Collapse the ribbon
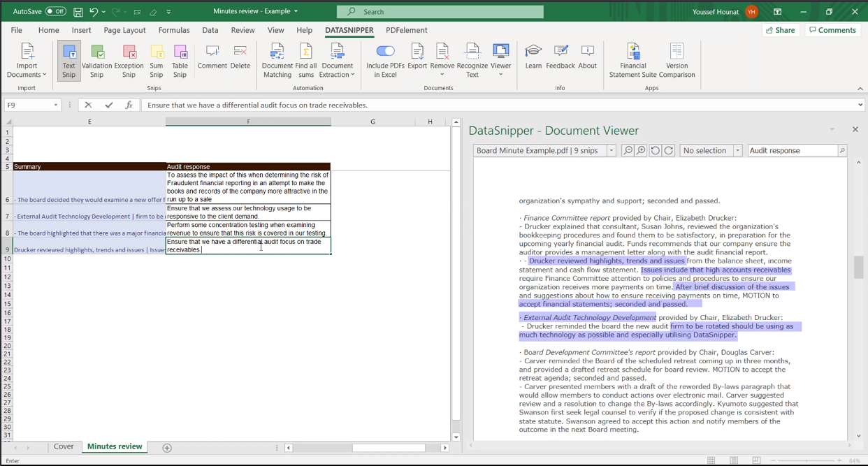868x466 pixels. click(860, 89)
